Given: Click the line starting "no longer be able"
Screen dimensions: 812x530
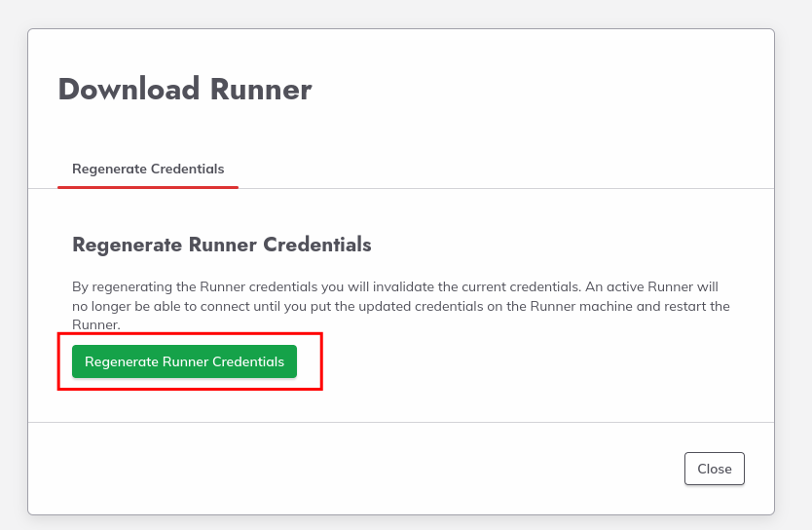Looking at the screenshot, I should click(401, 306).
